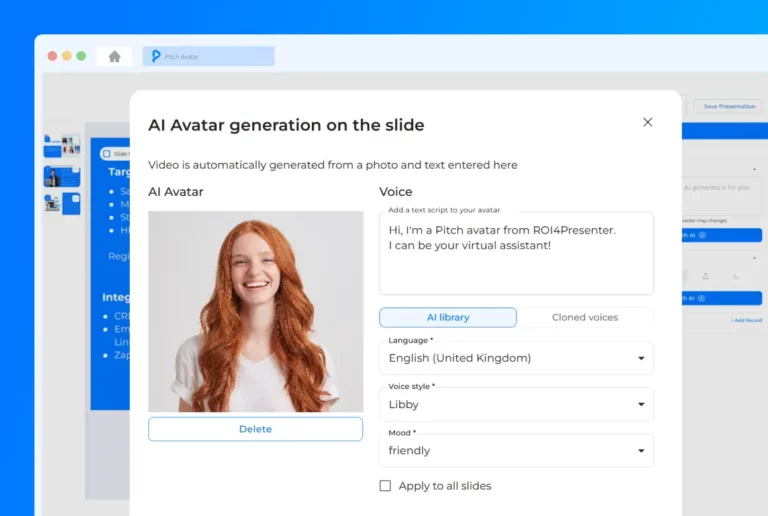Collapse the lower right panel section arrow
This screenshot has height=516, width=768.
(x=754, y=258)
